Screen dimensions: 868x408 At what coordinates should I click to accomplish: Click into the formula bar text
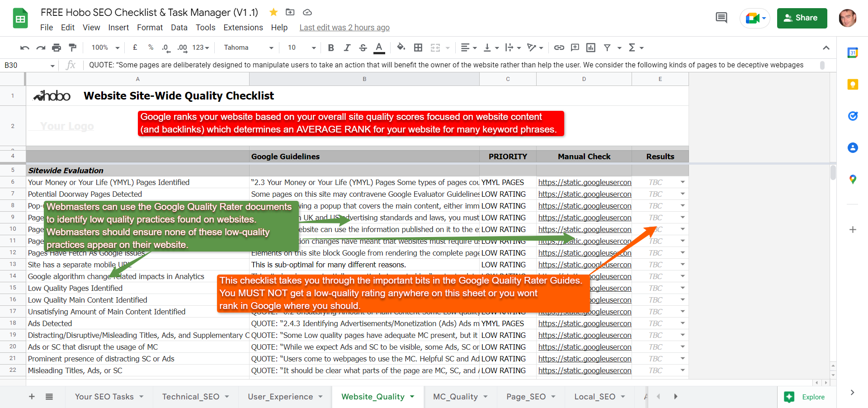coord(446,65)
